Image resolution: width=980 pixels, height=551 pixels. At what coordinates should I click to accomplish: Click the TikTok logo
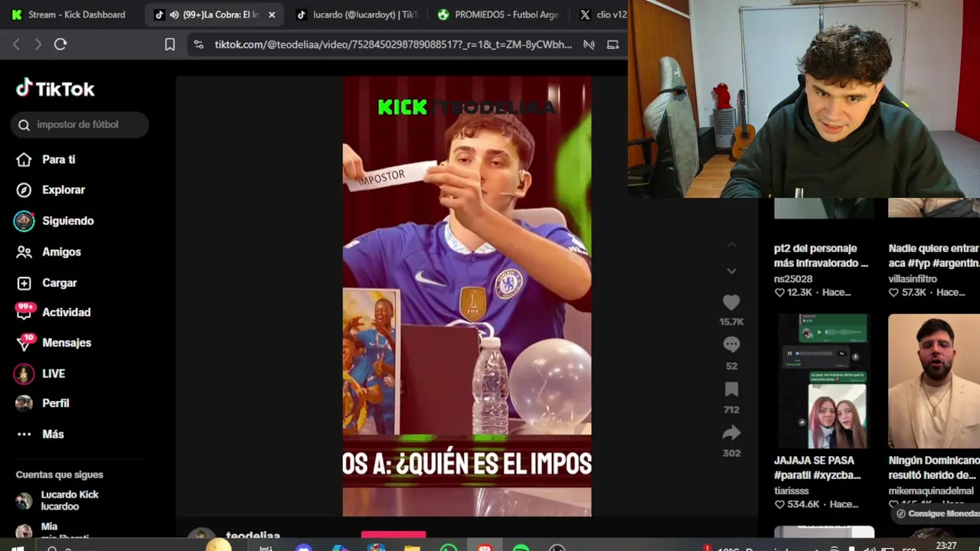tap(55, 89)
